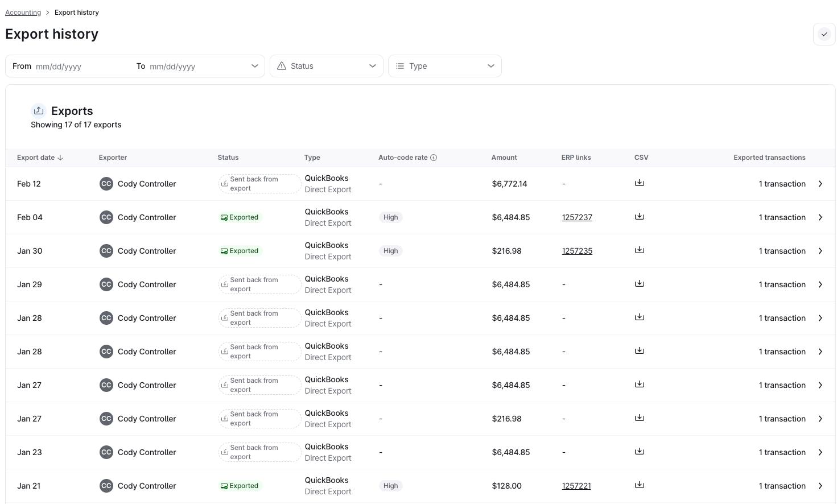Download CSV for the Jan 30 export
The image size is (837, 504).
tap(639, 250)
